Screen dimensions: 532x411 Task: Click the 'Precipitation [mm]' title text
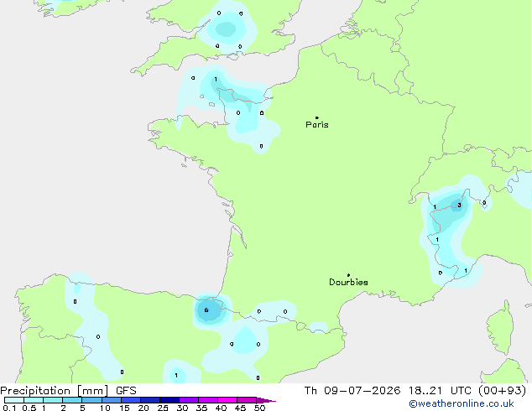(55, 391)
